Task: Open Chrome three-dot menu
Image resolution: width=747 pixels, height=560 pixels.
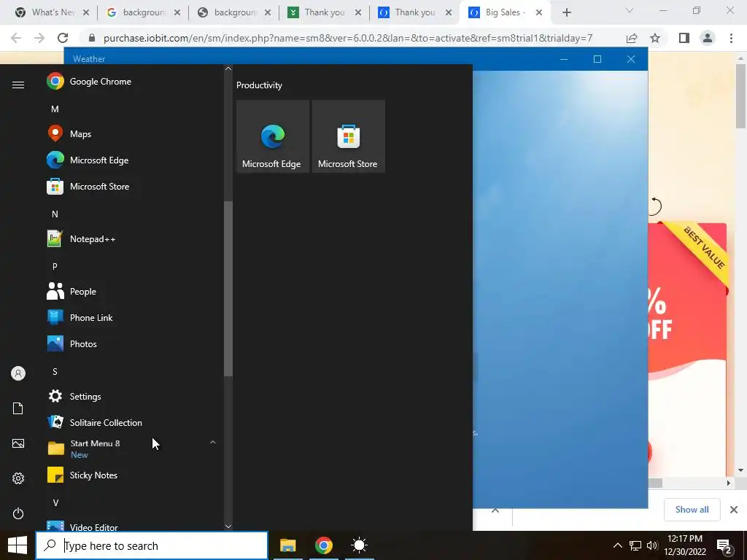Action: pyautogui.click(x=731, y=38)
